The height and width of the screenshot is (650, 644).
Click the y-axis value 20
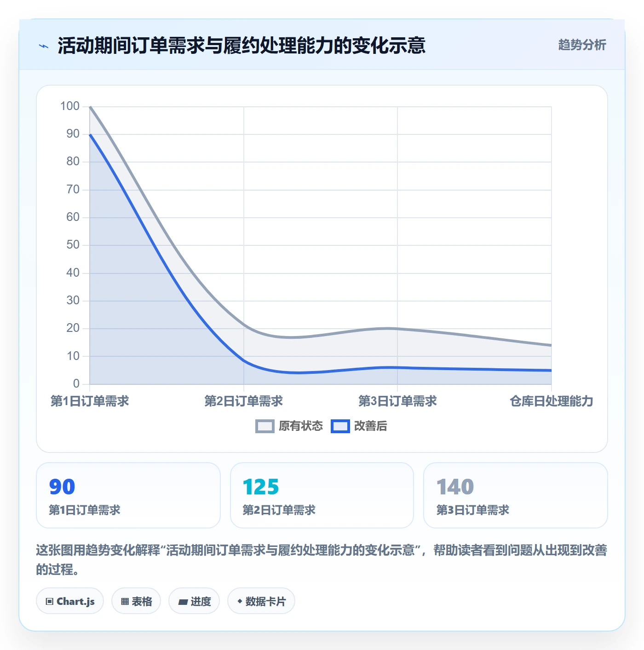coord(73,328)
